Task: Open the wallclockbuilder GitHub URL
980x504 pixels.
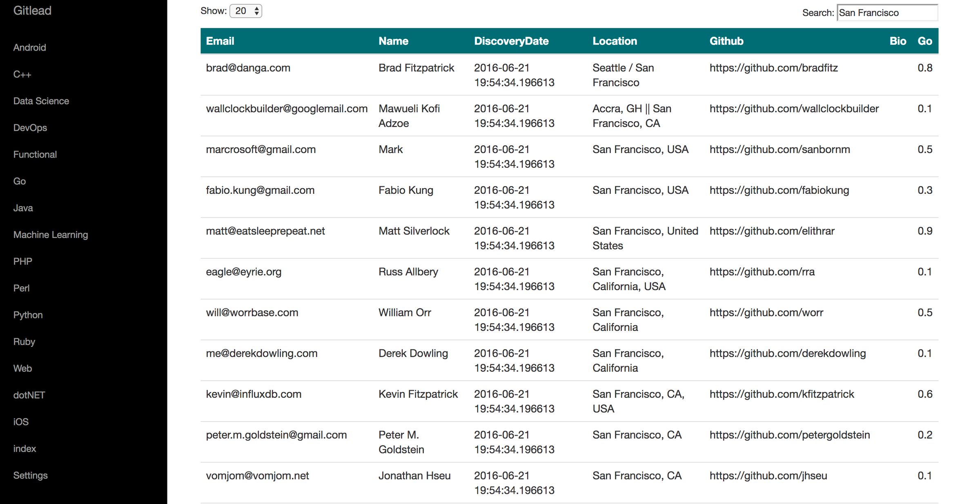Action: [x=794, y=109]
